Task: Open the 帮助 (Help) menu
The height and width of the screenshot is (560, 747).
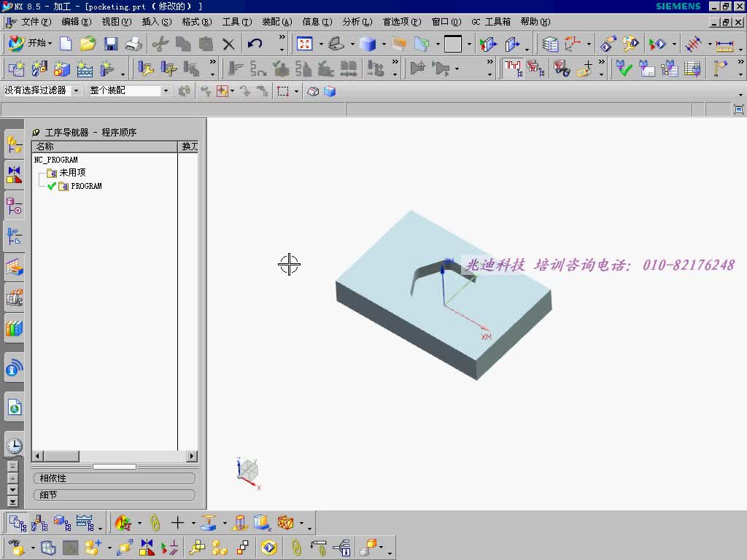Action: (x=535, y=22)
